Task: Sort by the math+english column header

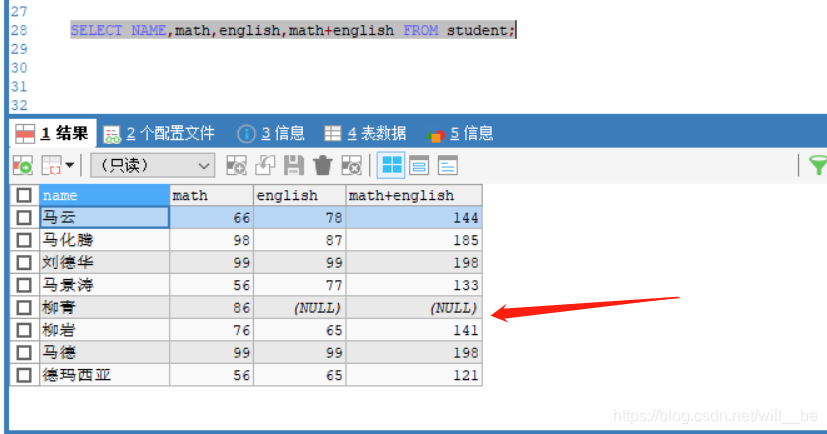Action: click(414, 195)
